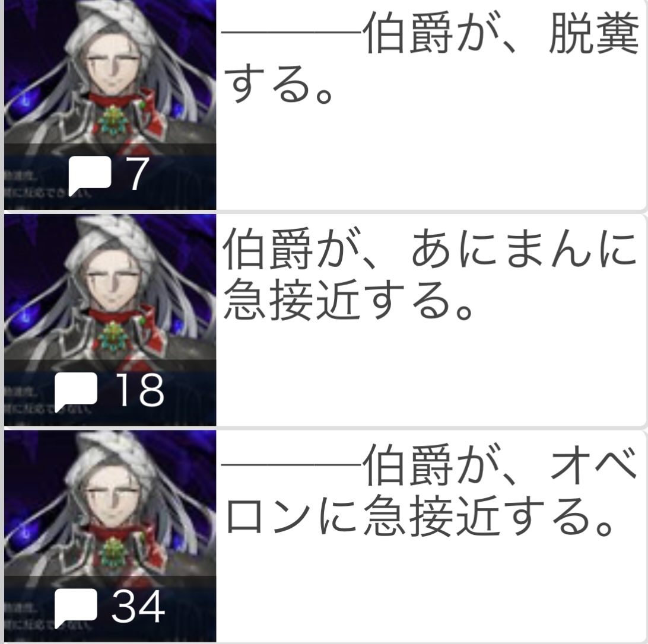Open the comment count showing 34
The width and height of the screenshot is (648, 644).
[138, 606]
